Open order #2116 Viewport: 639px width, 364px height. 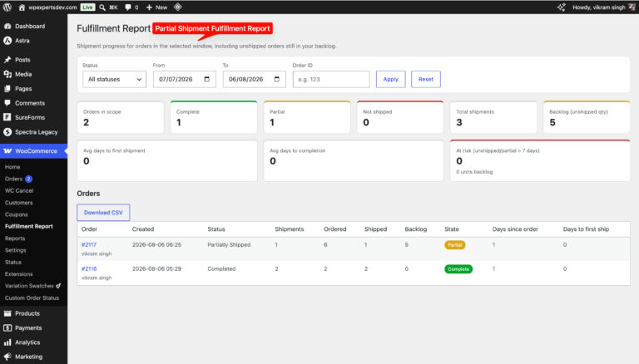89,268
